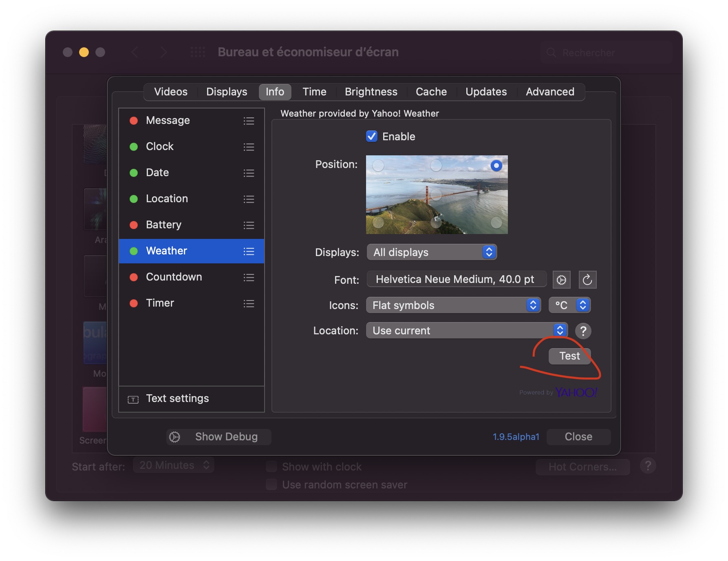Click the reorder handle on the Date row
Image resolution: width=728 pixels, height=561 pixels.
[x=249, y=173]
